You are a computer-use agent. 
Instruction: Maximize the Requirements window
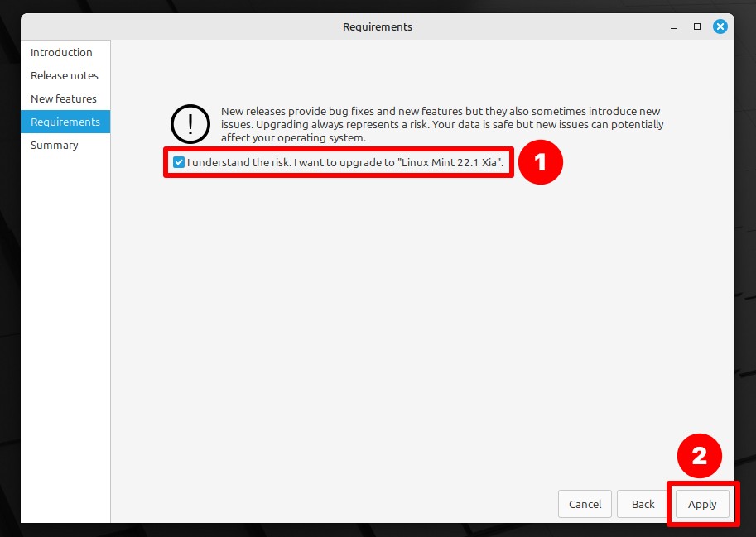coord(697,26)
